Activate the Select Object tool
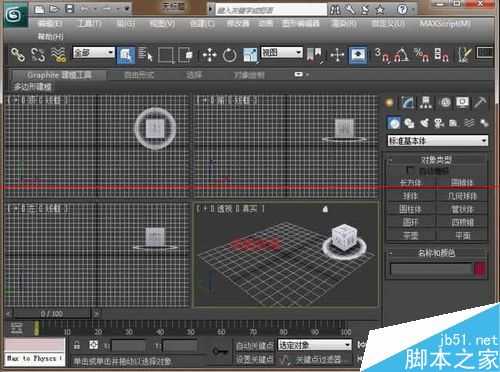The image size is (500, 372). [126, 55]
